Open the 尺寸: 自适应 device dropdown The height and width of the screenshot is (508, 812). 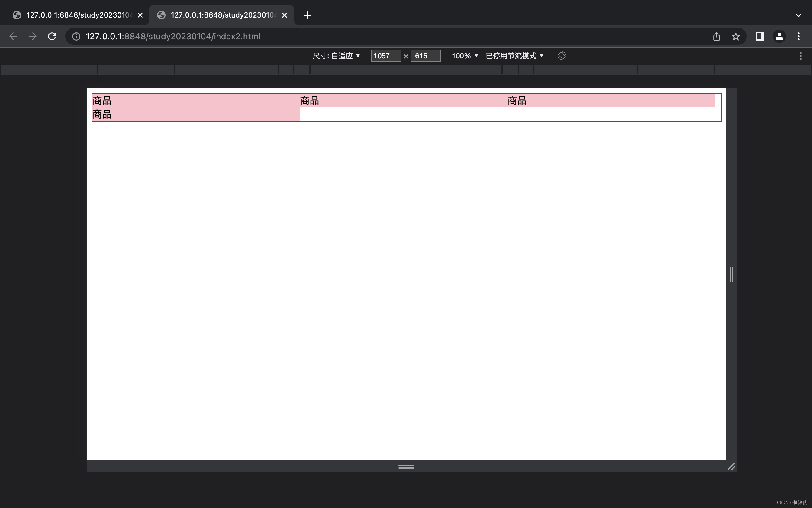pos(336,56)
